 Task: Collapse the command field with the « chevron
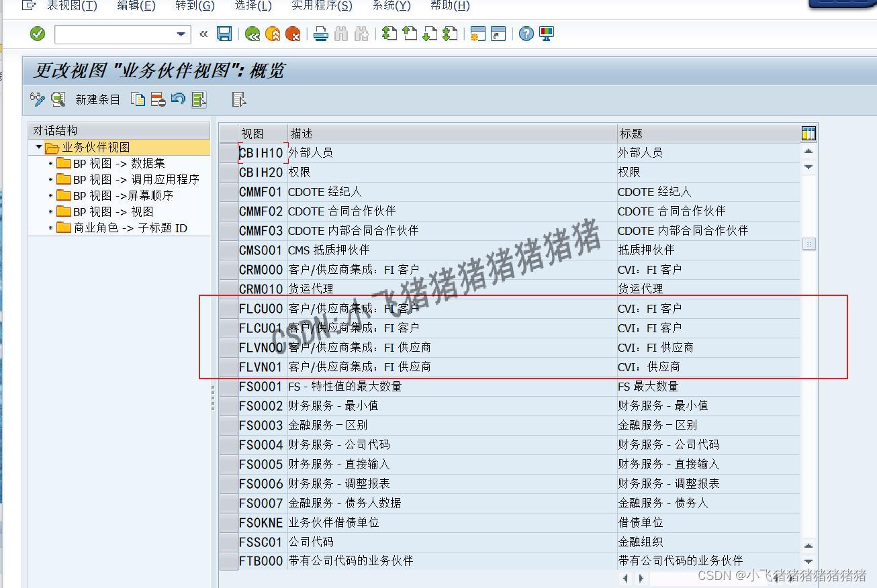[x=203, y=34]
